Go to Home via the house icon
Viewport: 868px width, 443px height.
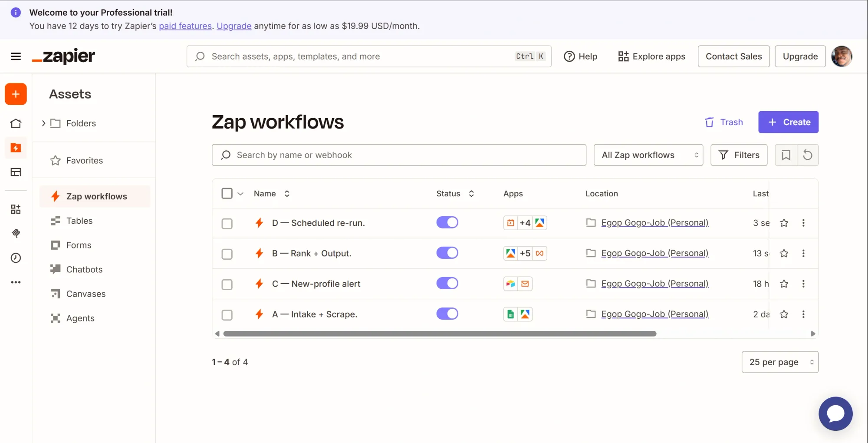click(16, 123)
